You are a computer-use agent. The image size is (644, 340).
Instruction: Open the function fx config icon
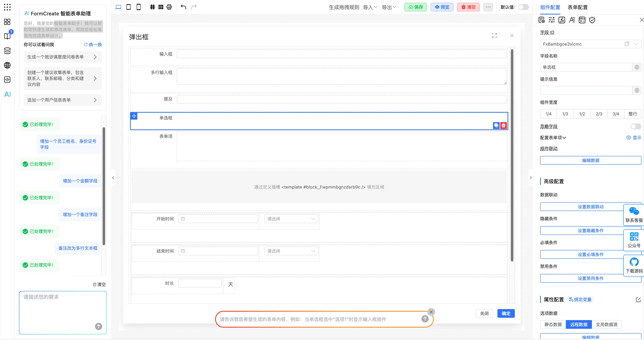tap(561, 20)
